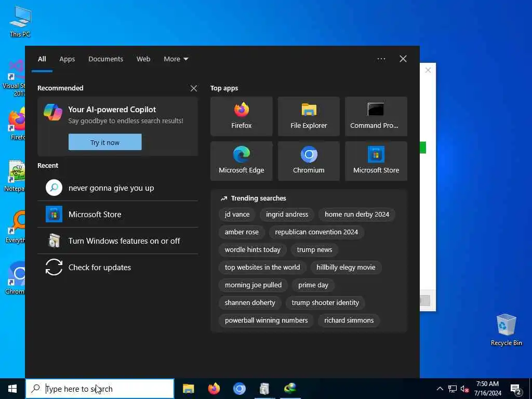Open Chromium from taskbar

239,389
